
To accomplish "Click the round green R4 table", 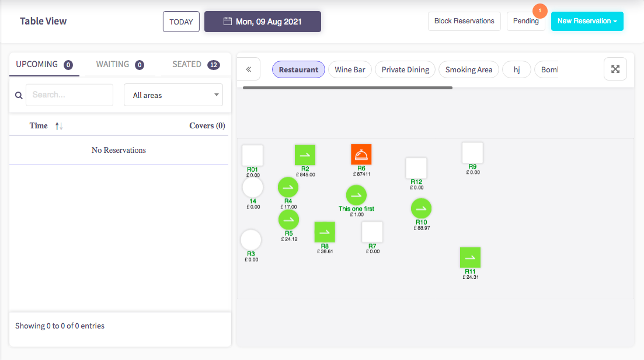I will coord(288,187).
